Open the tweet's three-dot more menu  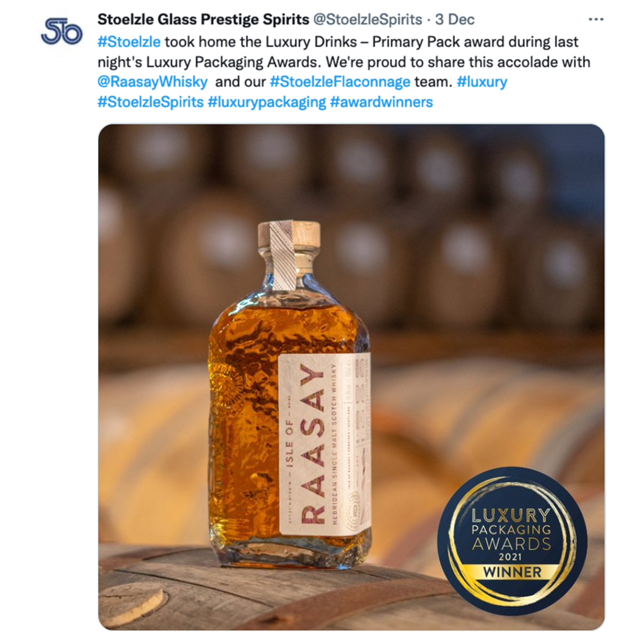click(596, 20)
